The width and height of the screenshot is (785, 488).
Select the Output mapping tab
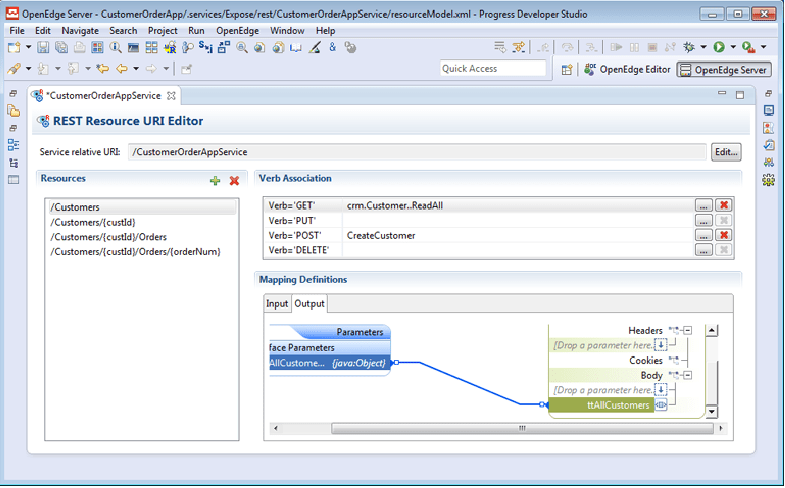coord(309,304)
